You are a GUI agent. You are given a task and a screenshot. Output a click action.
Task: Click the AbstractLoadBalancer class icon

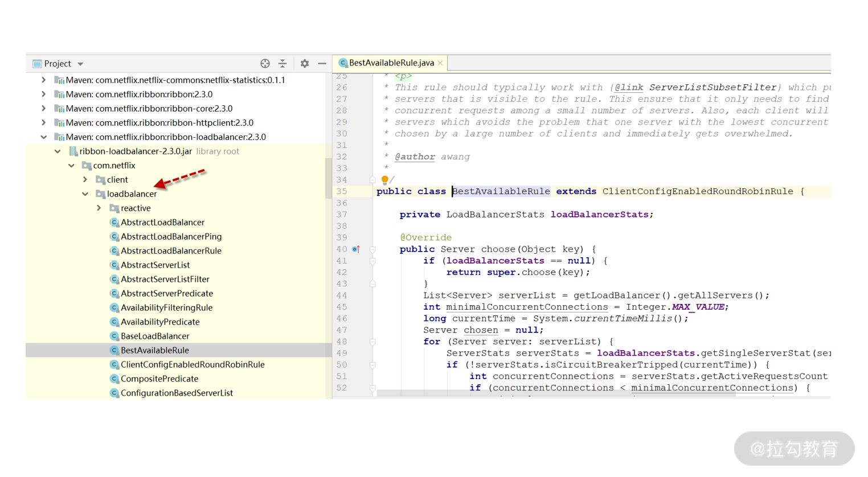point(114,223)
